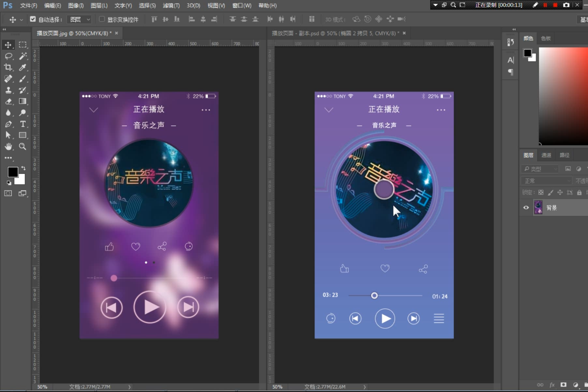Select the Healing Brush tool
The image size is (588, 392).
pyautogui.click(x=8, y=79)
